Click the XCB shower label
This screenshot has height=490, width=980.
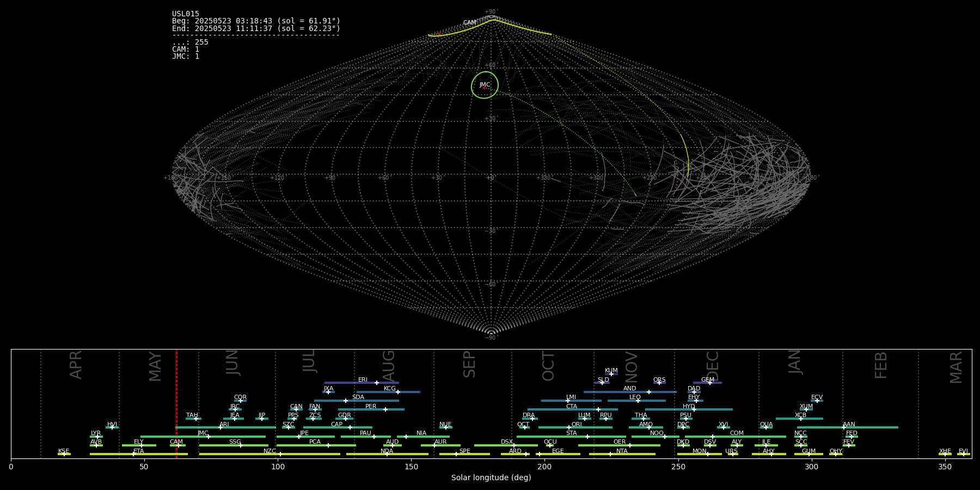[800, 415]
